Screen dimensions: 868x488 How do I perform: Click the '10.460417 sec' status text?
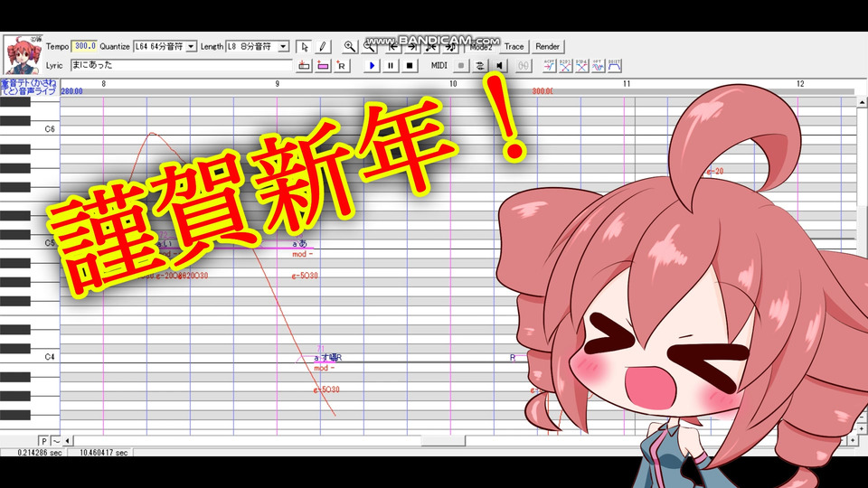point(103,453)
